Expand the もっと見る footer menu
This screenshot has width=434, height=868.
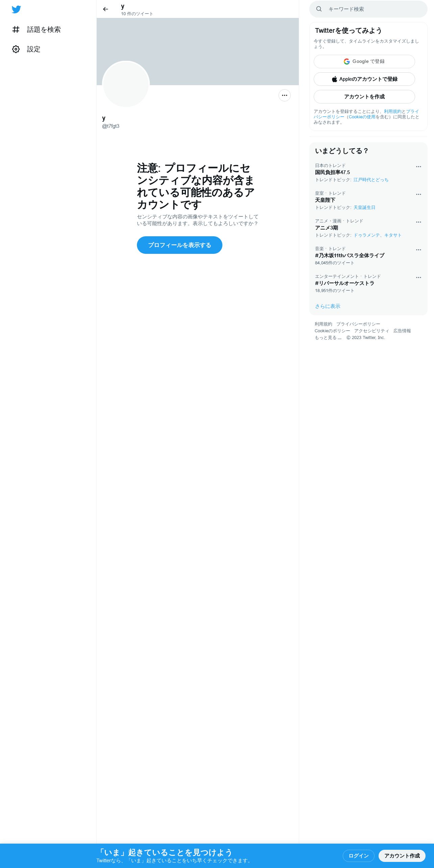tap(328, 338)
